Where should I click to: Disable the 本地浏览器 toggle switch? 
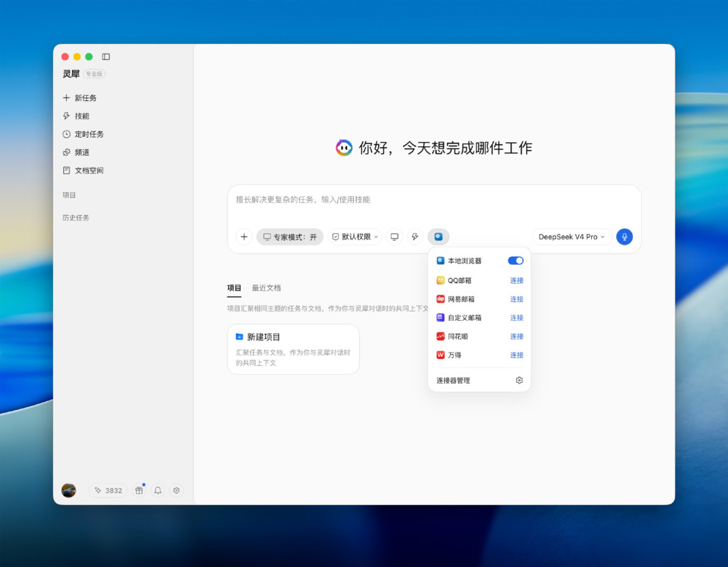[516, 260]
